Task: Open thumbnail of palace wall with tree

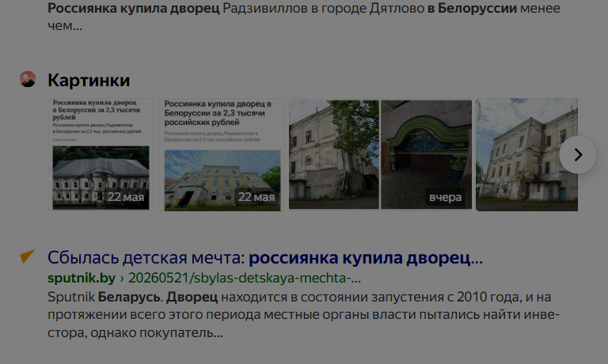Action: 334,154
